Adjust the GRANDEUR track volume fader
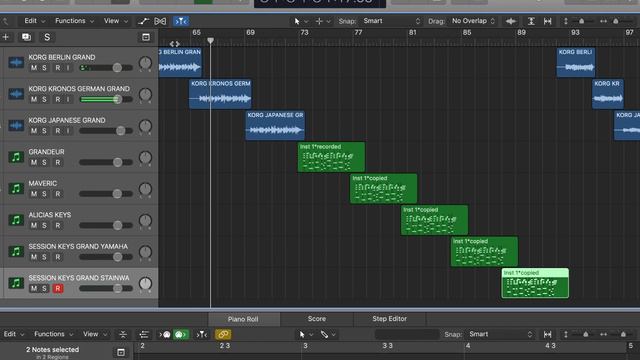Screen dimensions: 640x360 118,162
